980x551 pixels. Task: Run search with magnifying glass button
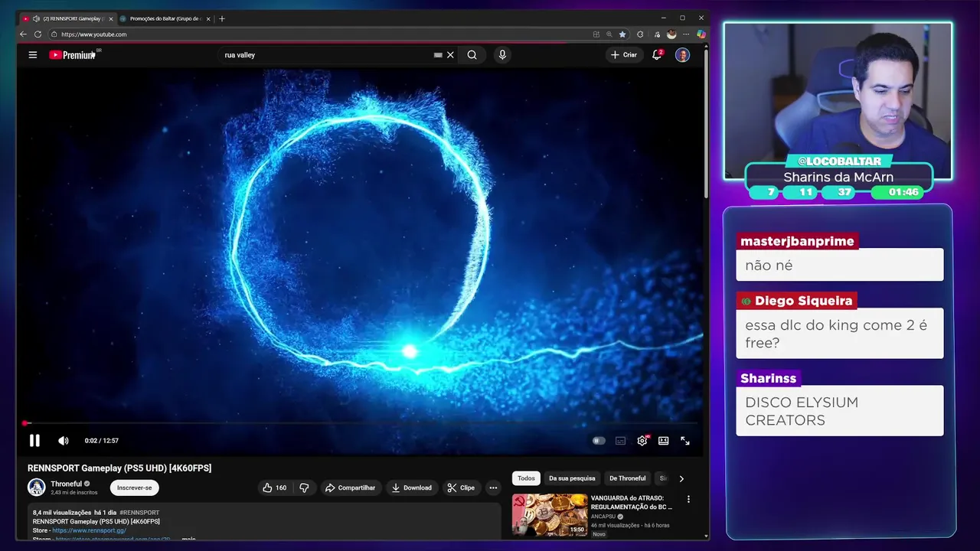472,55
